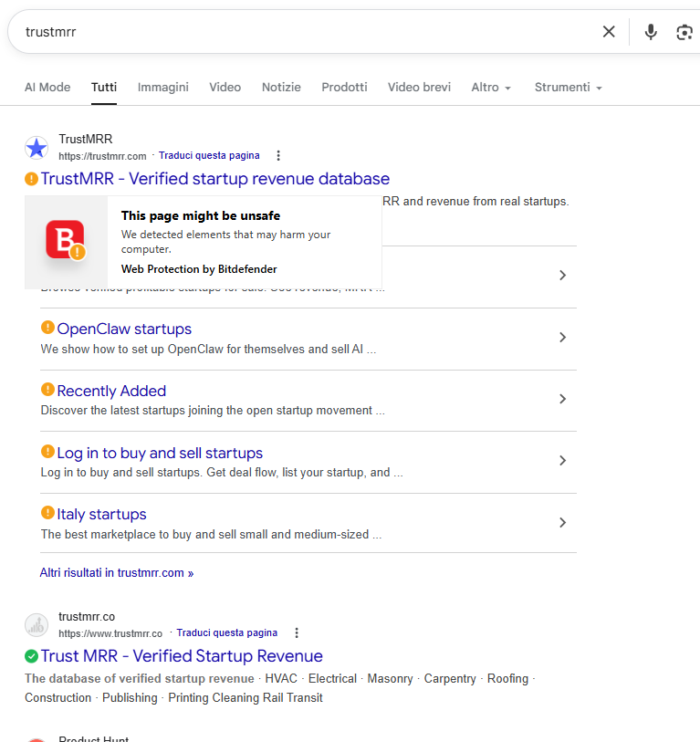Click the 'Discover the latest startups joining' snippet
Screen dimensions: 700x742
[x=213, y=411]
